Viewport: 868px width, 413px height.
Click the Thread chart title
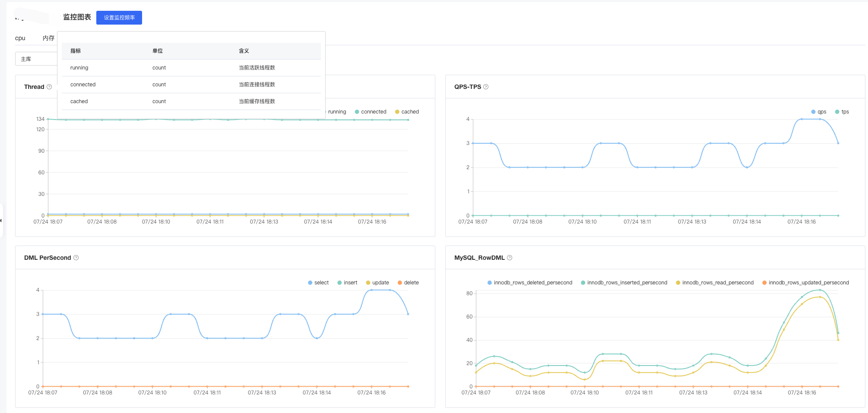[34, 87]
